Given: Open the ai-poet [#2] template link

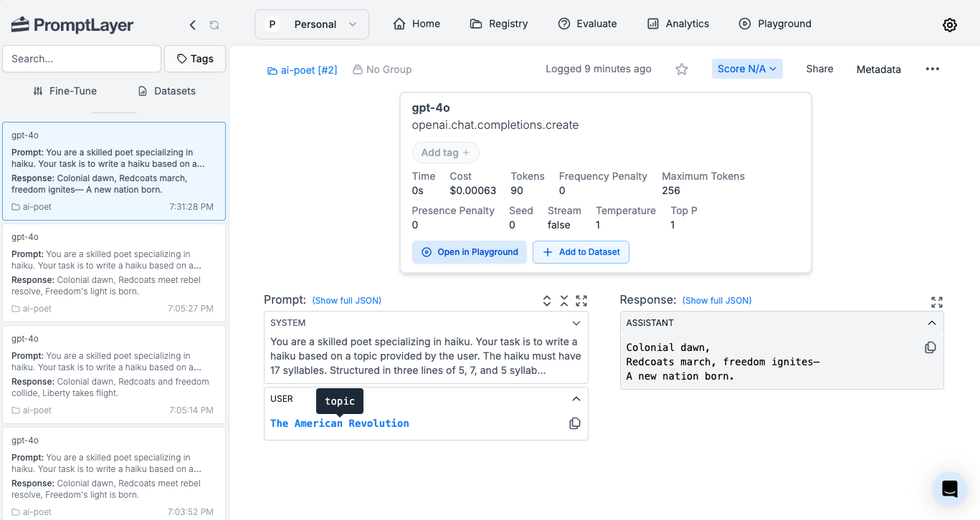Looking at the screenshot, I should click(302, 69).
